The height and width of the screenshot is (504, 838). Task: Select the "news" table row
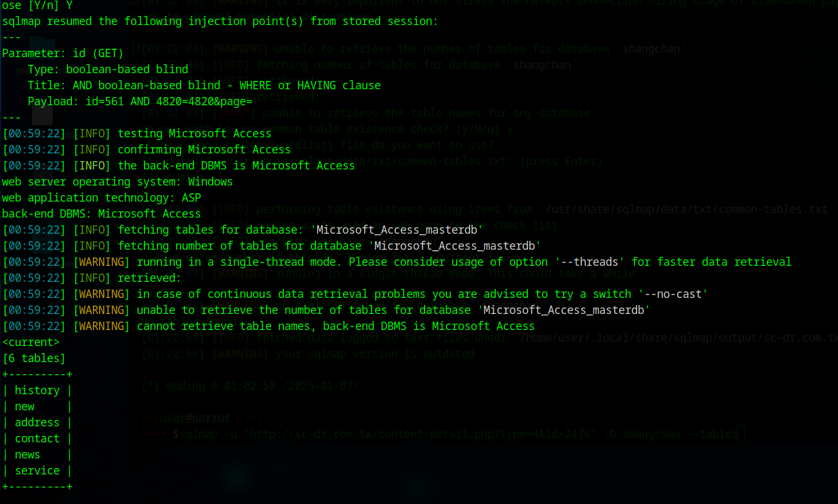[x=37, y=455]
